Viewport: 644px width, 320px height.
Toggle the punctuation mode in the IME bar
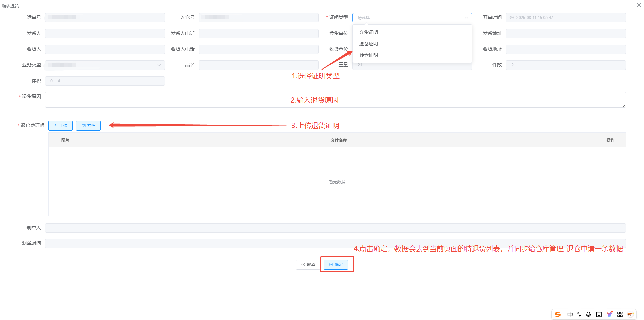579,314
